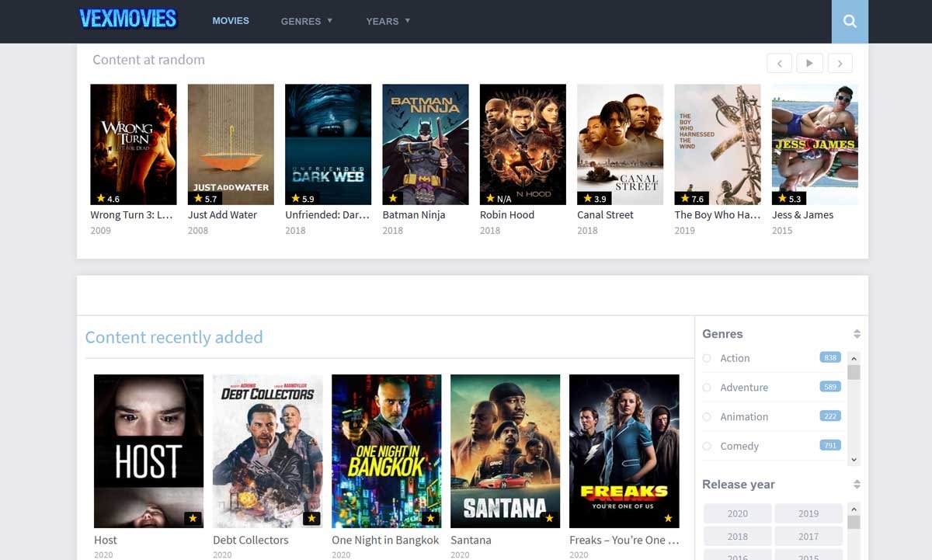
Task: Open the Batman Ninja title link
Action: point(414,214)
